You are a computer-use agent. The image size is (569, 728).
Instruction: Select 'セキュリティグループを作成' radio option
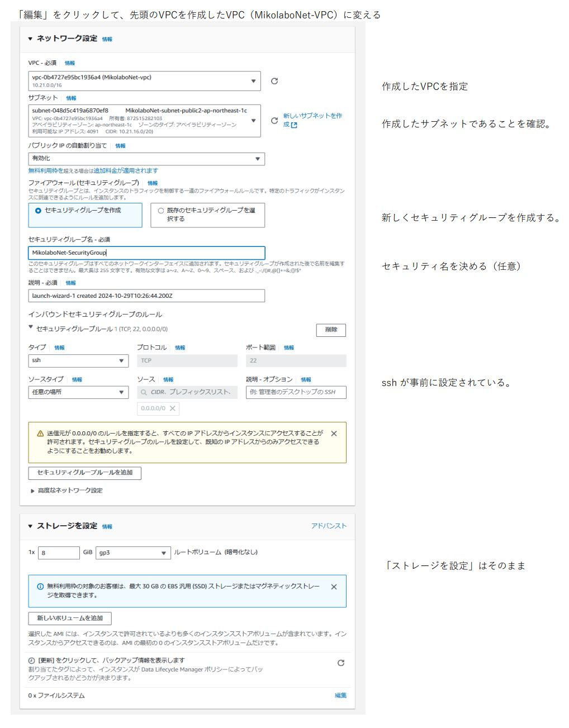tap(38, 211)
